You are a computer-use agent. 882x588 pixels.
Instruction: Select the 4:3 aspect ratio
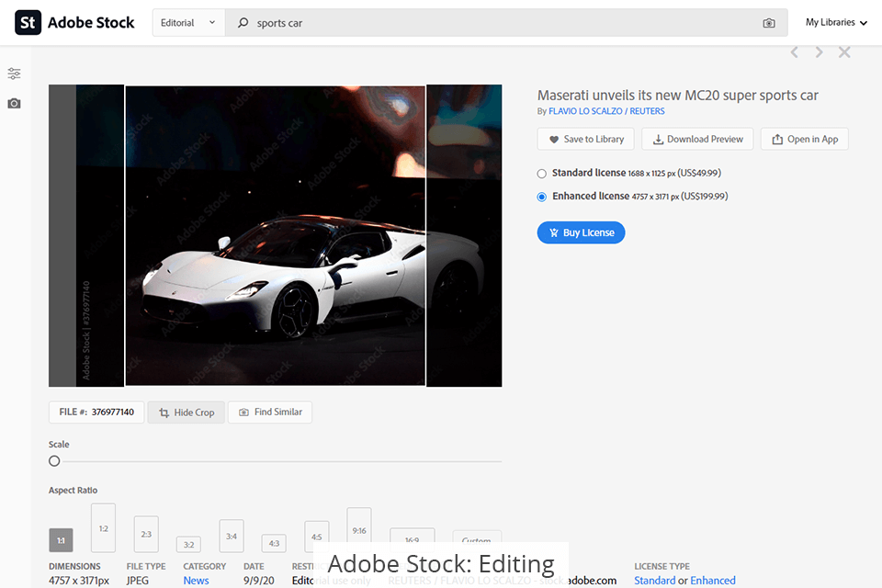pos(274,543)
